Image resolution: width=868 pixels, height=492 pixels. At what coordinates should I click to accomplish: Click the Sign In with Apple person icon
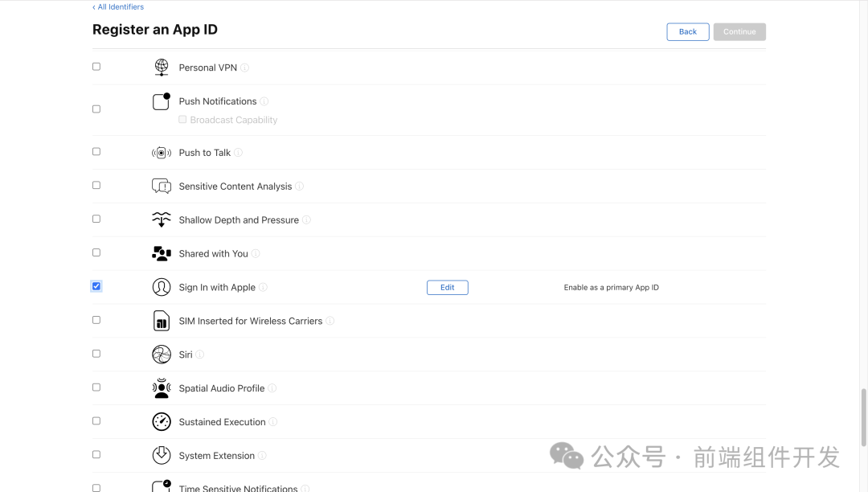coord(161,287)
